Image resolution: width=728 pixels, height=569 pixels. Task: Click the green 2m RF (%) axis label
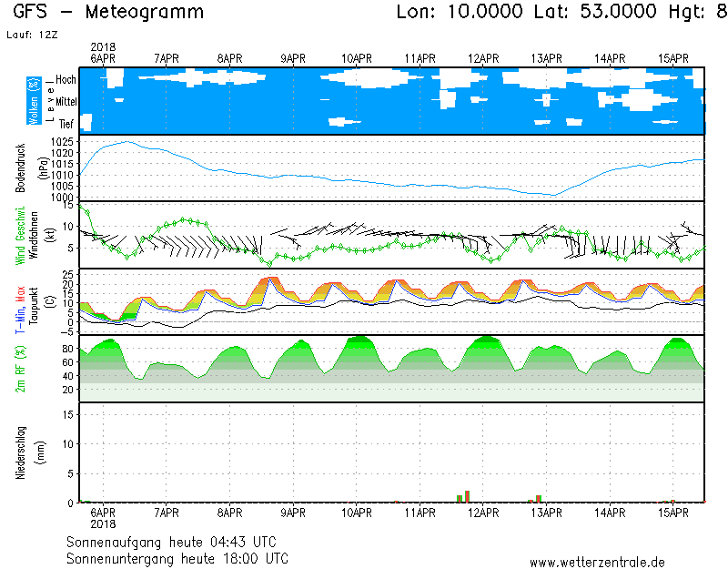[x=33, y=369]
